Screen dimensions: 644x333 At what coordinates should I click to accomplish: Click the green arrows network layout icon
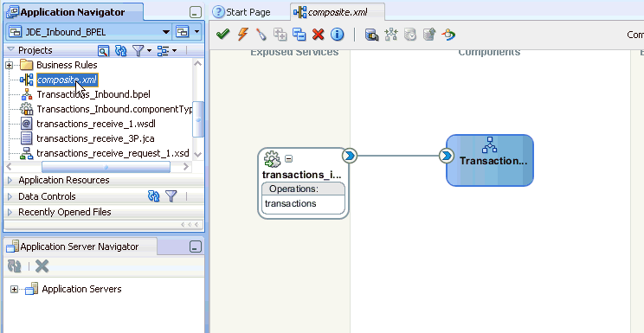point(391,35)
